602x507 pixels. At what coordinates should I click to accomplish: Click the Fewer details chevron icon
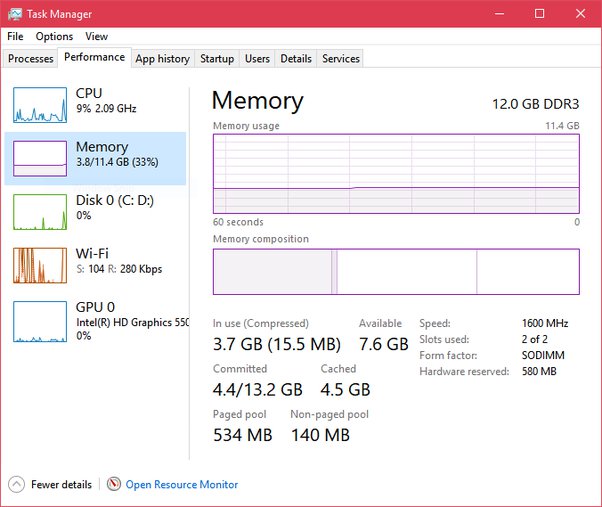point(16,484)
